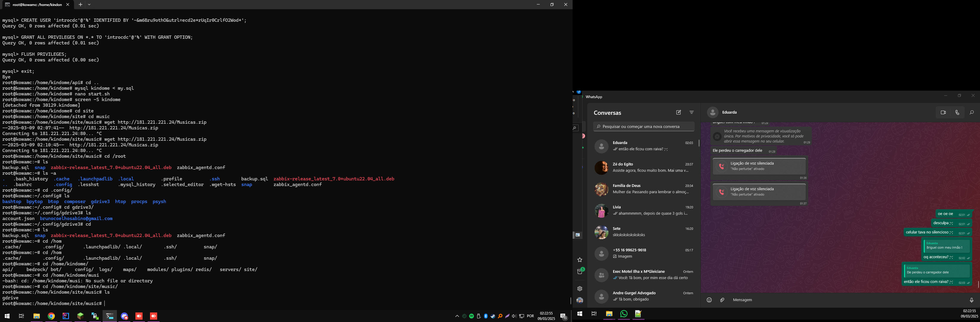
Task: Open the Minecraft block icon in taskbar
Action: (x=80, y=316)
